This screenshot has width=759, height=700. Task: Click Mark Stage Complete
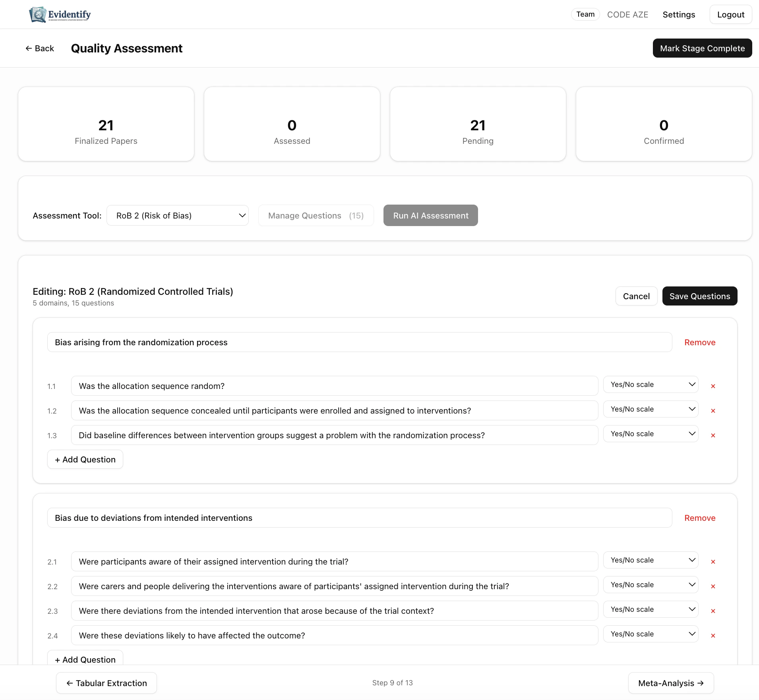click(702, 48)
